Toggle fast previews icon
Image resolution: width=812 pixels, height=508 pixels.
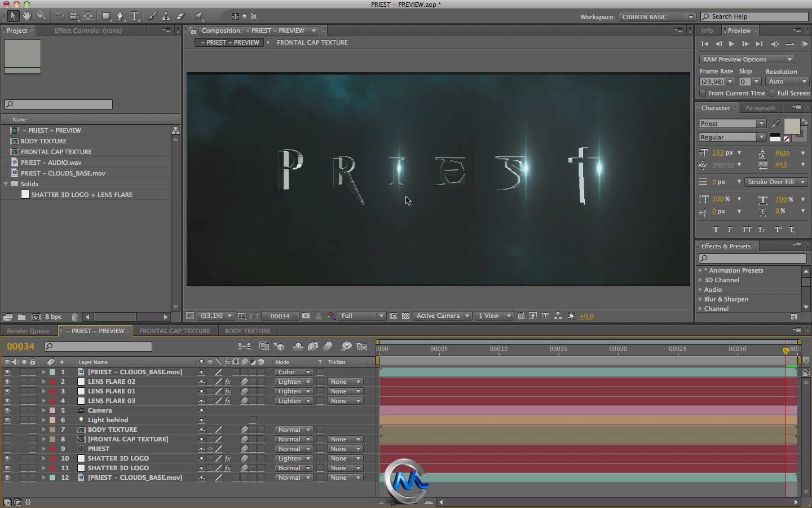(533, 316)
